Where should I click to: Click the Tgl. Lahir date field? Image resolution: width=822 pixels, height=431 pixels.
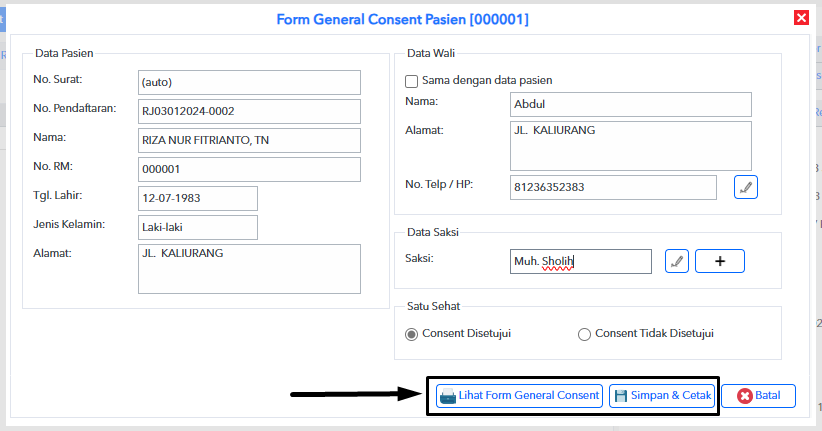198,198
